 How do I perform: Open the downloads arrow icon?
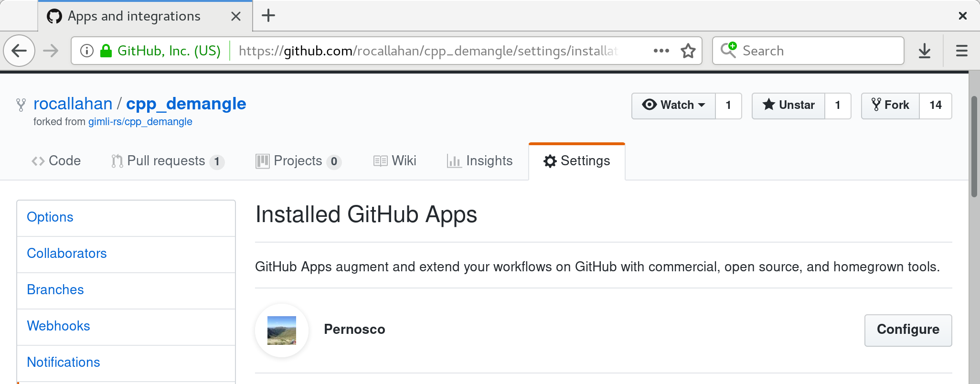point(925,51)
